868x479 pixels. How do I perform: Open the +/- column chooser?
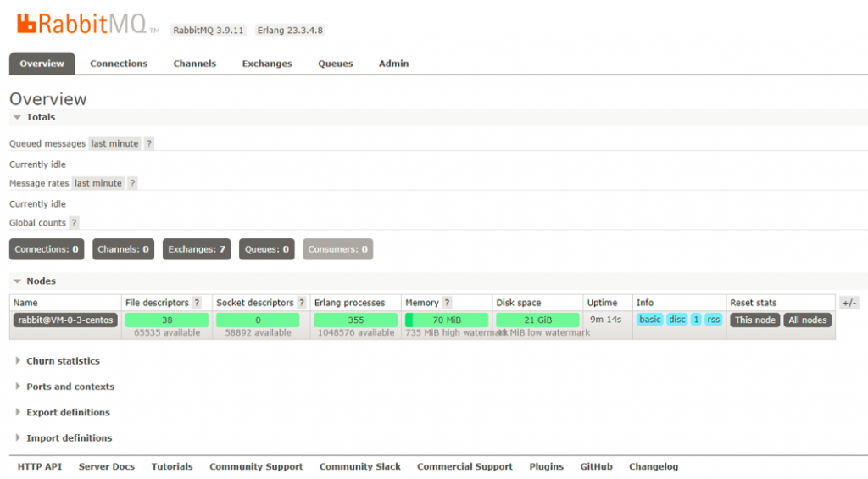(849, 303)
